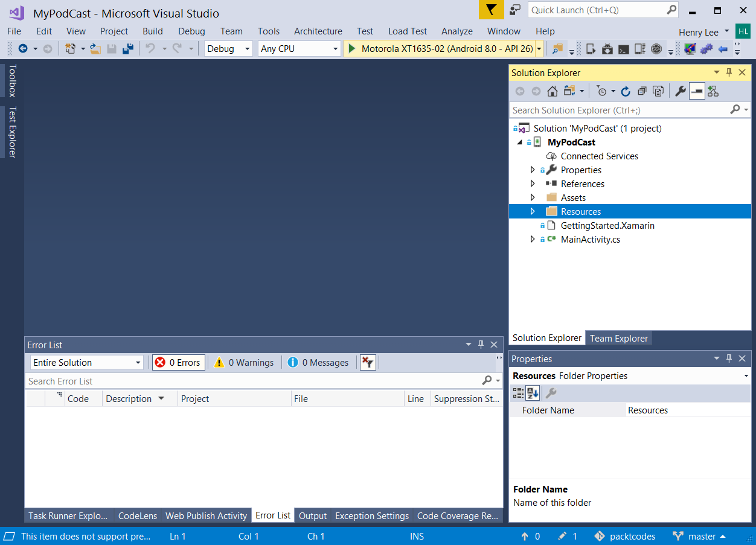
Task: Expand the References node
Action: click(533, 184)
